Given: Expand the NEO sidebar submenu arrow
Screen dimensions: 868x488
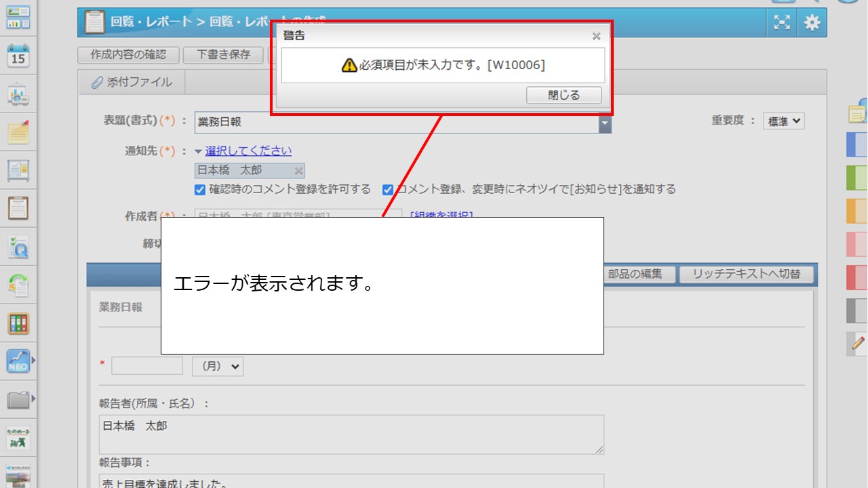Looking at the screenshot, I should 34,361.
